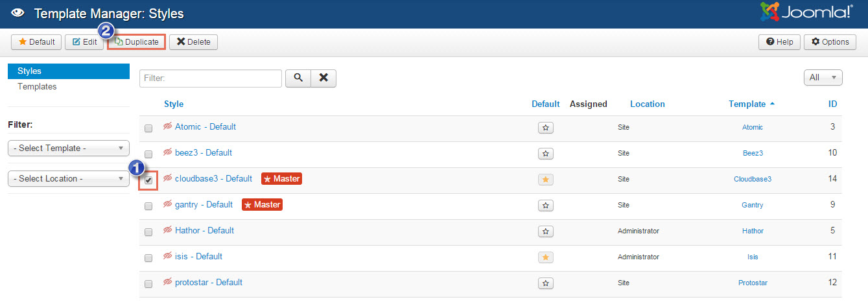Click the Duplicate toolbar button

(136, 41)
